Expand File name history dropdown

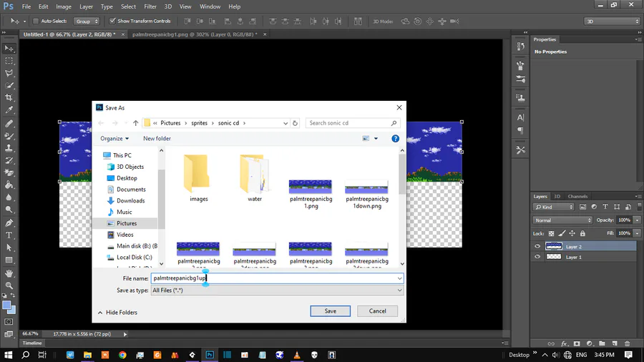pos(399,278)
